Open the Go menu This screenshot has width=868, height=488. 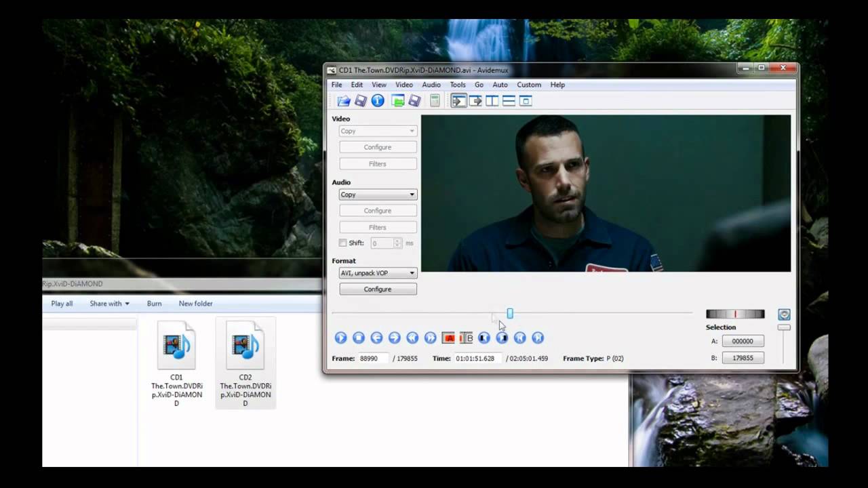pos(479,85)
